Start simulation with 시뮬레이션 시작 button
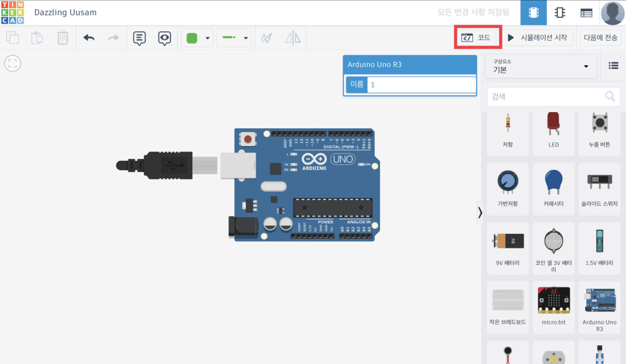Viewport: 626px width, 364px height. coord(538,38)
